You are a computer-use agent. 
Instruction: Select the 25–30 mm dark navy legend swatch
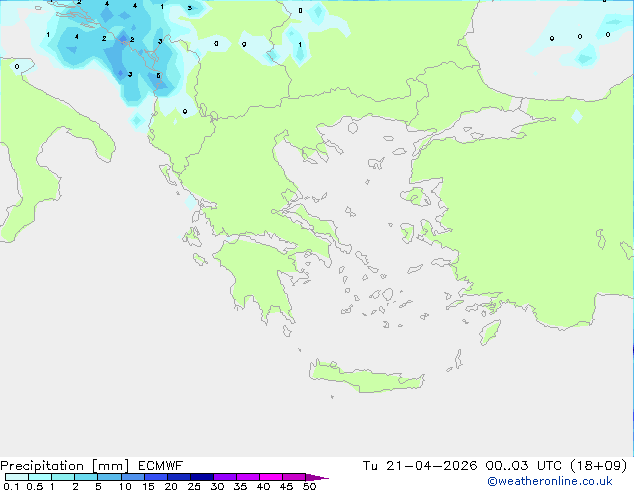pos(201,477)
